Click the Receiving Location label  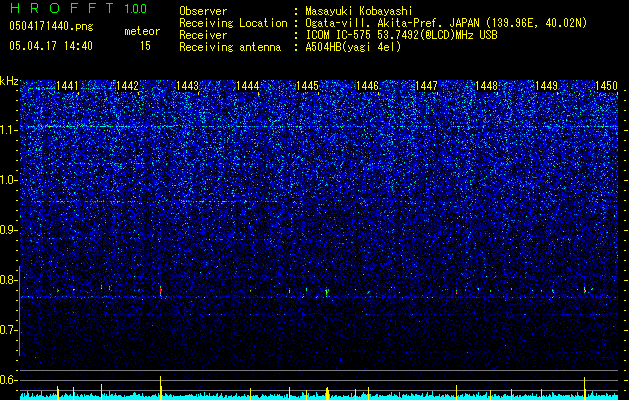pos(233,23)
